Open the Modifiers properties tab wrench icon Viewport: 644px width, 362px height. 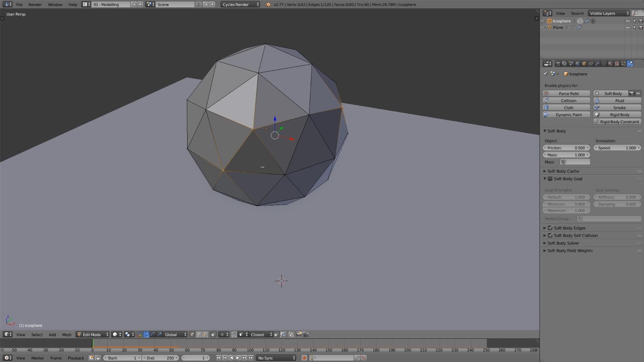(x=597, y=64)
